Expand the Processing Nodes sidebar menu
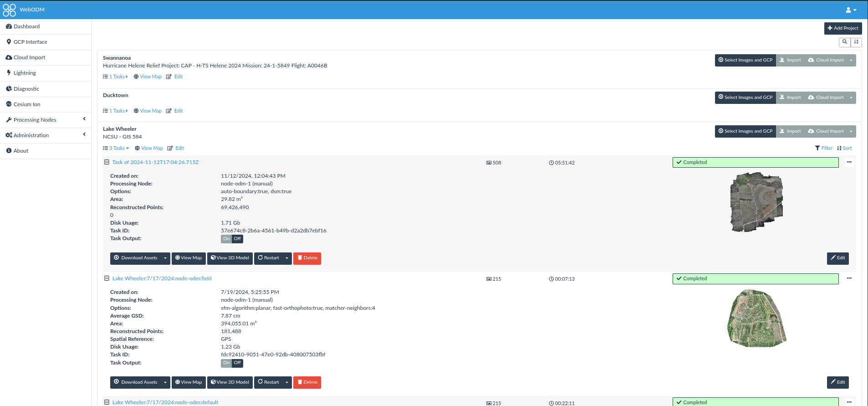Viewport: 868px width, 406px height. tap(46, 120)
